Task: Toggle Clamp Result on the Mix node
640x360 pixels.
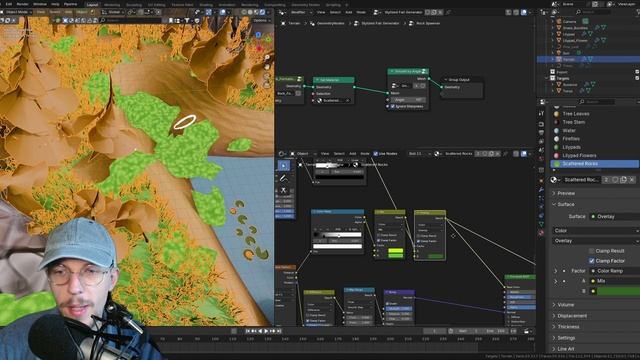Action: 379,235
